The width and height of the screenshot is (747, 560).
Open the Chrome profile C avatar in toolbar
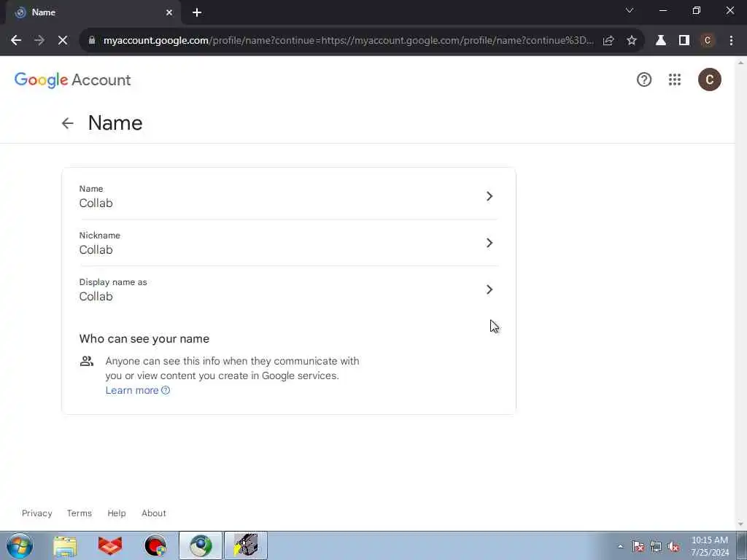pos(708,41)
